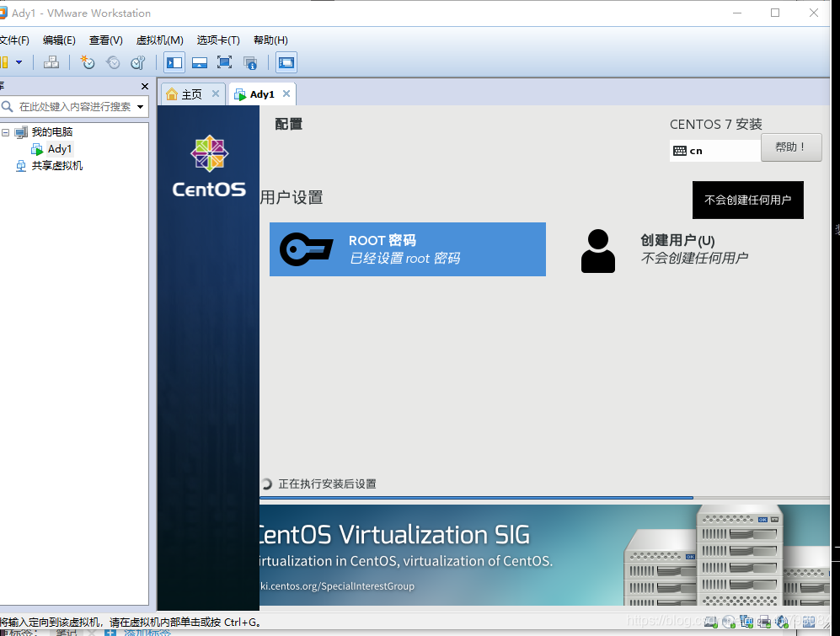
Task: Click the CentOS Virtualization SIG banner
Action: pyautogui.click(x=544, y=555)
